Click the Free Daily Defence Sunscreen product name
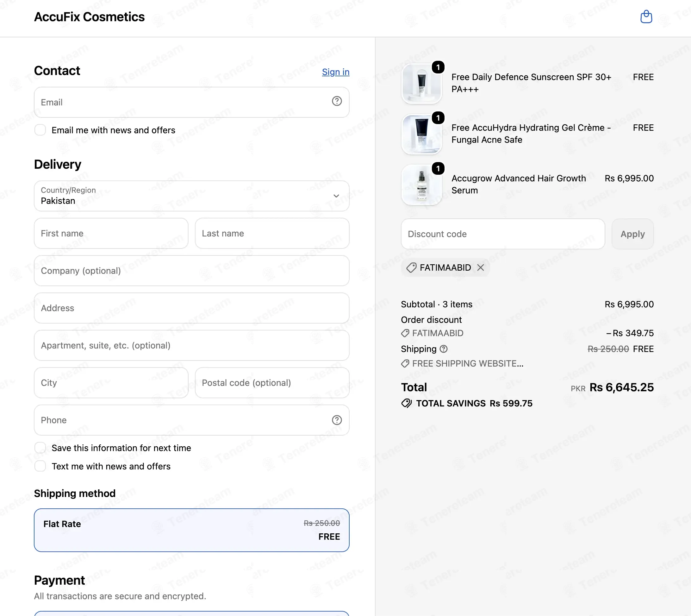 pos(531,83)
